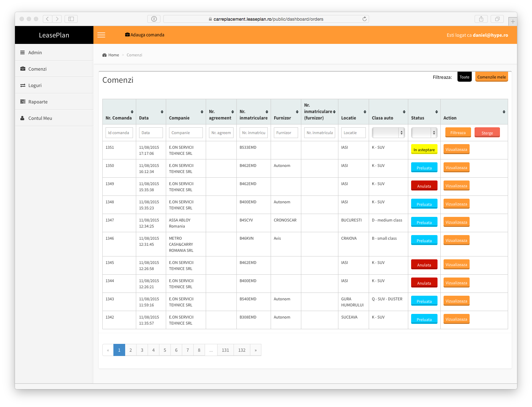Click the Furnizor filter input
This screenshot has height=407, width=532.
[286, 133]
